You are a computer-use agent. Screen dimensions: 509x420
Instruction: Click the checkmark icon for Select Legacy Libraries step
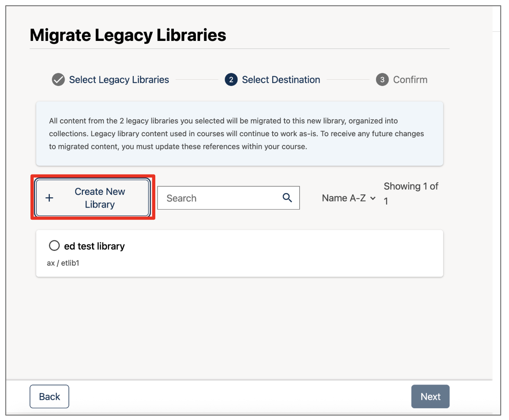coord(58,79)
